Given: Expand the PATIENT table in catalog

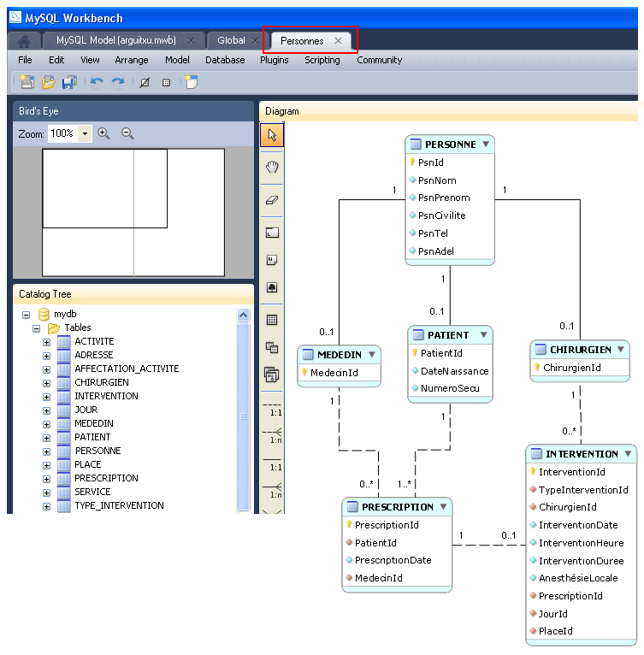Looking at the screenshot, I should pyautogui.click(x=46, y=438).
